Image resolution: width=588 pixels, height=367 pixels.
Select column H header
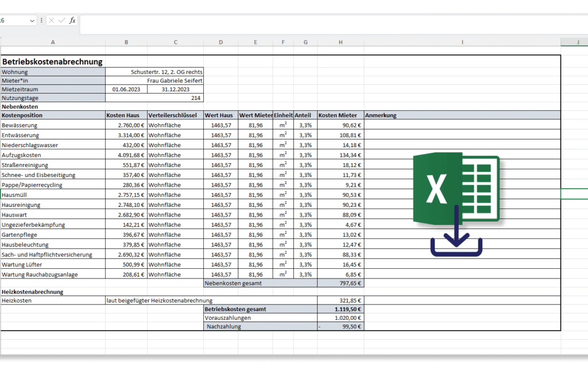coord(341,42)
